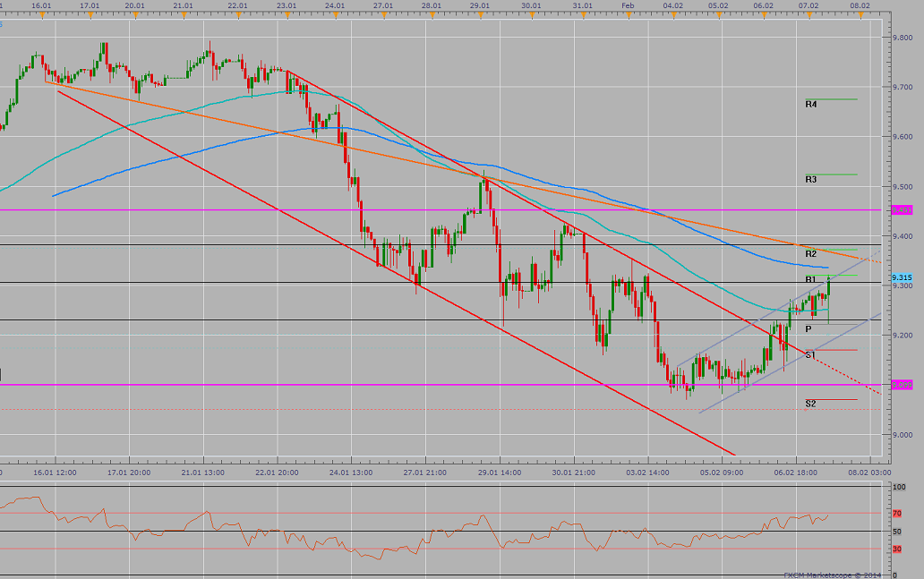The width and height of the screenshot is (924, 579).
Task: Click the S1 support level label
Action: (810, 356)
